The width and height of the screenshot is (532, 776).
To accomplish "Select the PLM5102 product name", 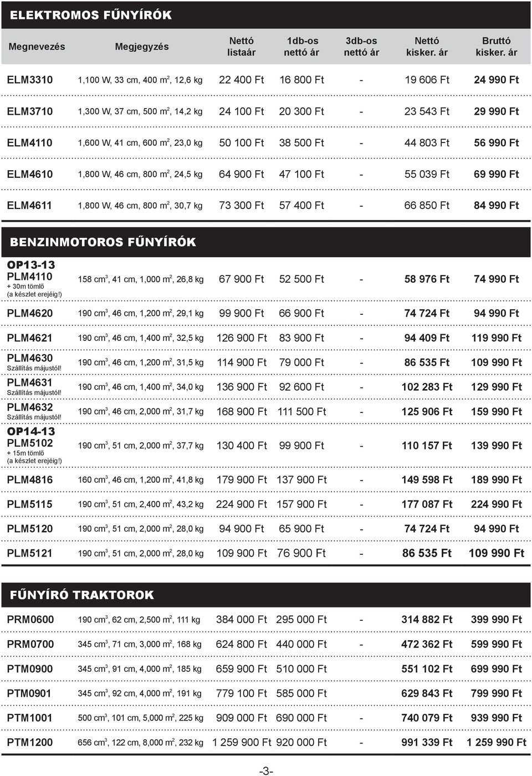I will click(30, 443).
